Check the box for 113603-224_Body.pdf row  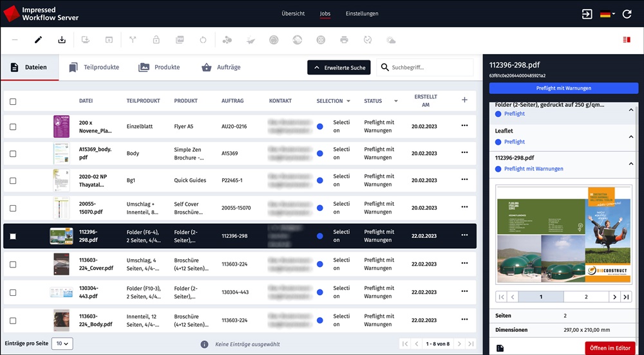click(x=13, y=320)
